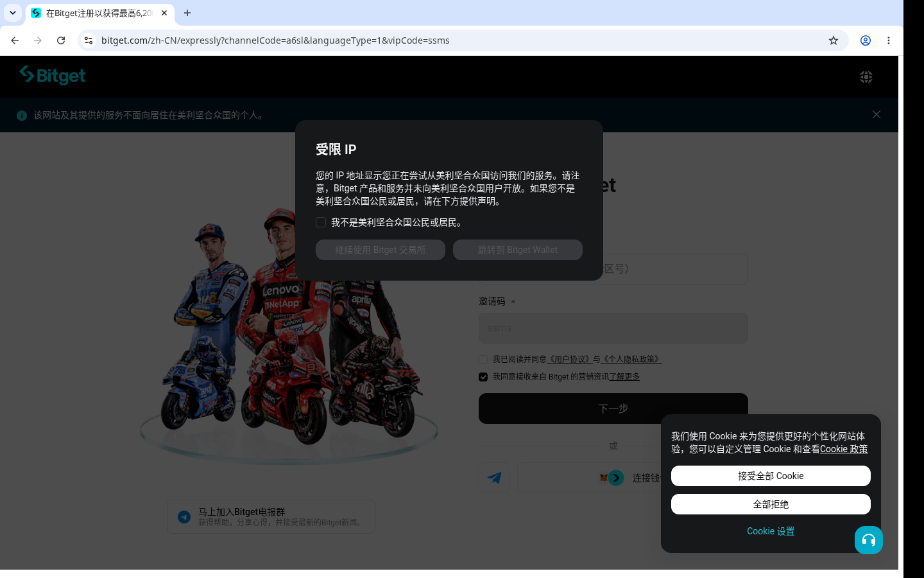Accept all cookies with 接受全部 Cookie
Screen dimensions: 924x578
(x=771, y=476)
